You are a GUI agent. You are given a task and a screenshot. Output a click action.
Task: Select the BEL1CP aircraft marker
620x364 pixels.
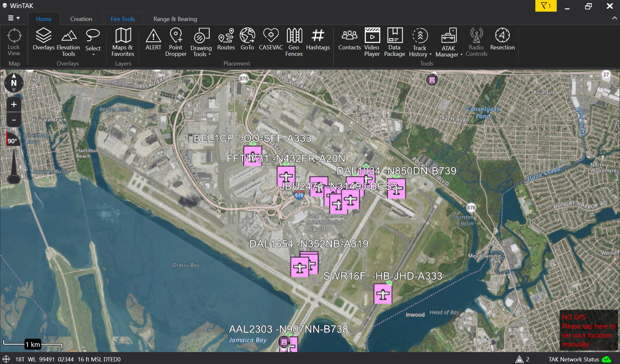click(253, 156)
